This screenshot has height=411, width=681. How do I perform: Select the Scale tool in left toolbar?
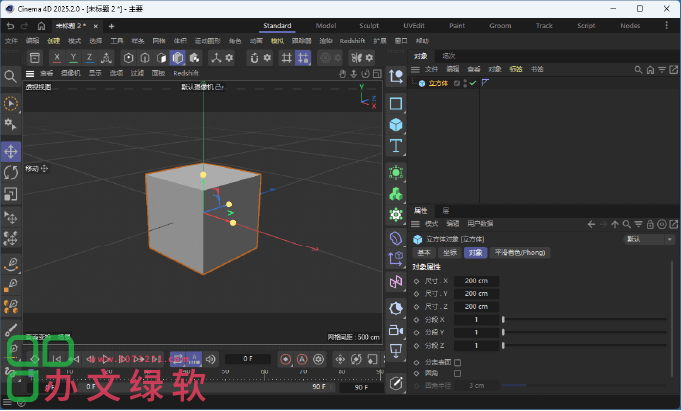(x=11, y=194)
